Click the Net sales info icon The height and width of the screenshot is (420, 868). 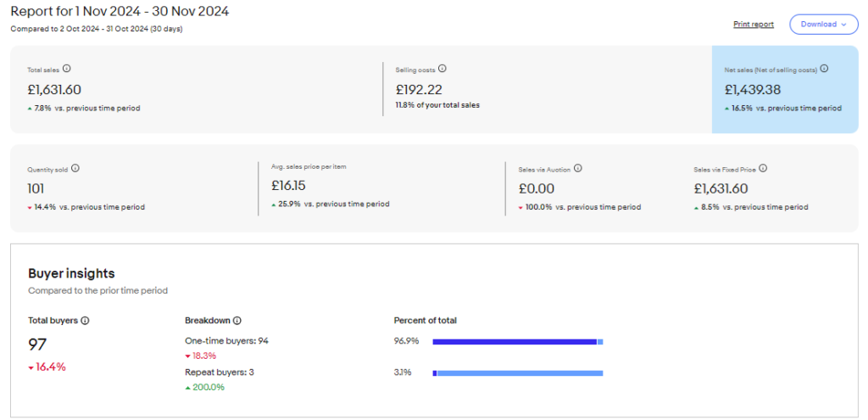(x=824, y=70)
